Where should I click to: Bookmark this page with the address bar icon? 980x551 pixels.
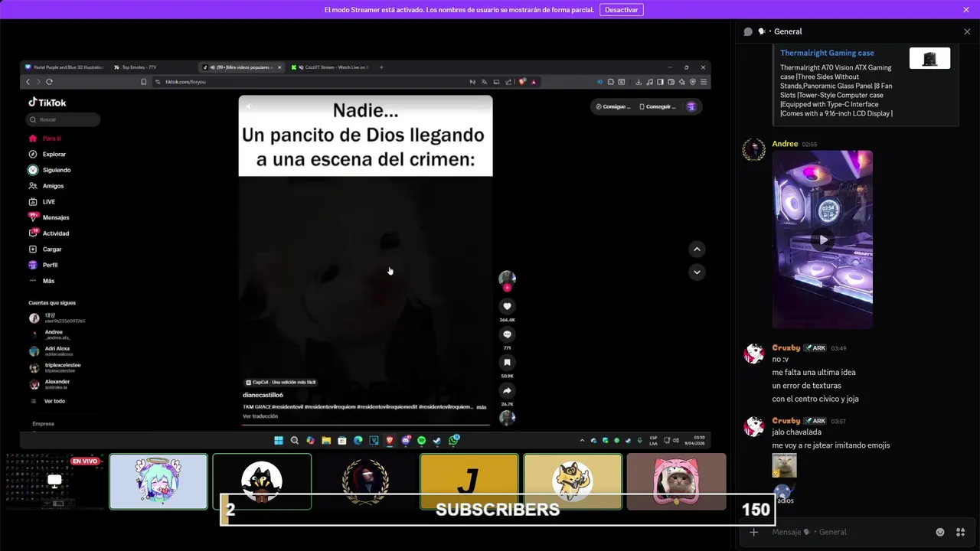click(x=143, y=82)
